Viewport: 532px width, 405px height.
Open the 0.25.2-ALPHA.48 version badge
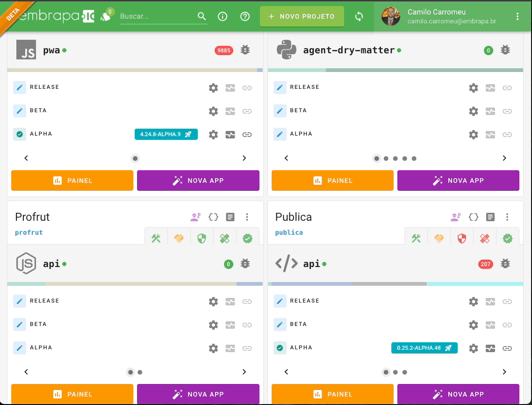click(x=424, y=348)
